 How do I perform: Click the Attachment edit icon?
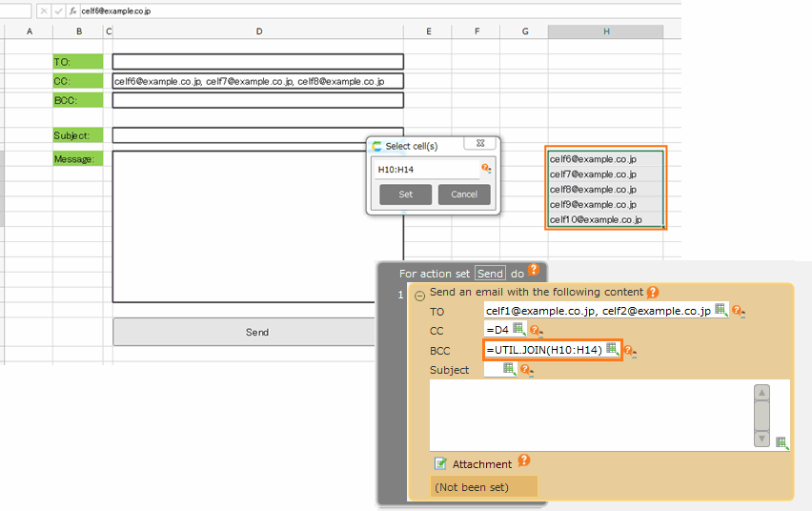[x=440, y=463]
